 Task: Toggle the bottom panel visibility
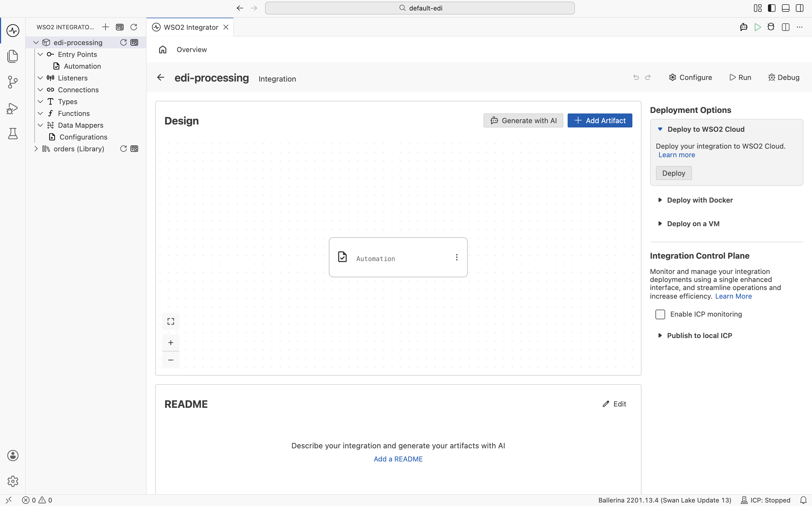785,8
